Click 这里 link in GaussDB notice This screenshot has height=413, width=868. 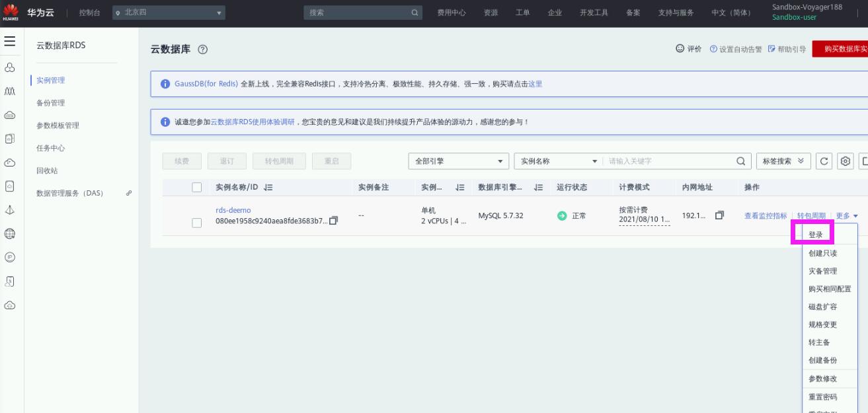coord(535,84)
